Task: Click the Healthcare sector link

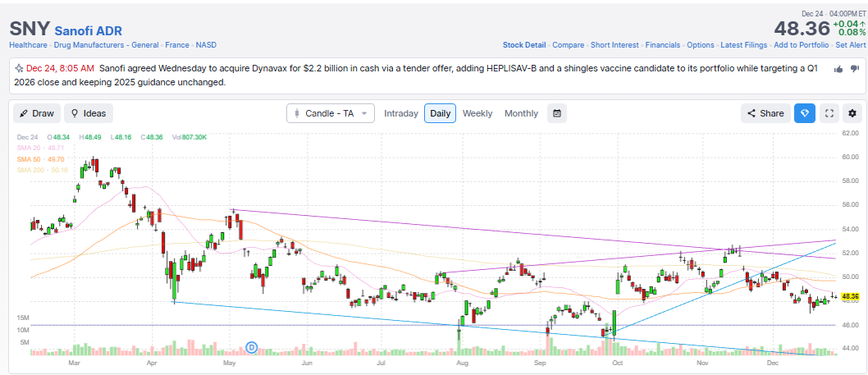Action: 28,45
